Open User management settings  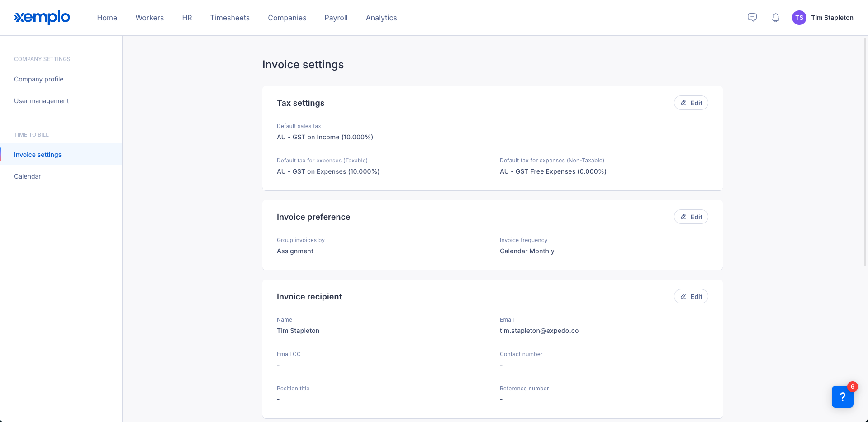pyautogui.click(x=42, y=101)
